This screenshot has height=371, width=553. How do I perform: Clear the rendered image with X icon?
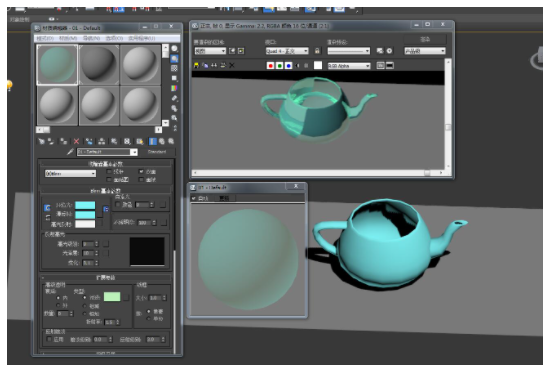click(x=232, y=66)
